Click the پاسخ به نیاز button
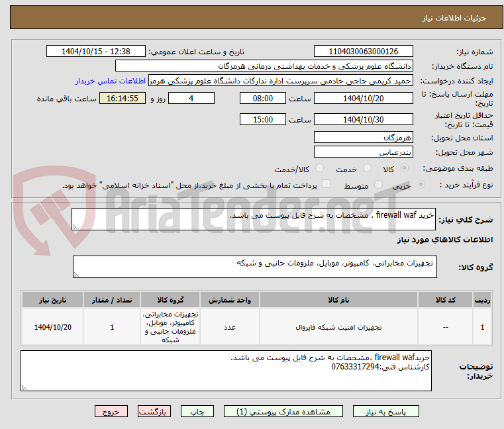 click(x=385, y=411)
